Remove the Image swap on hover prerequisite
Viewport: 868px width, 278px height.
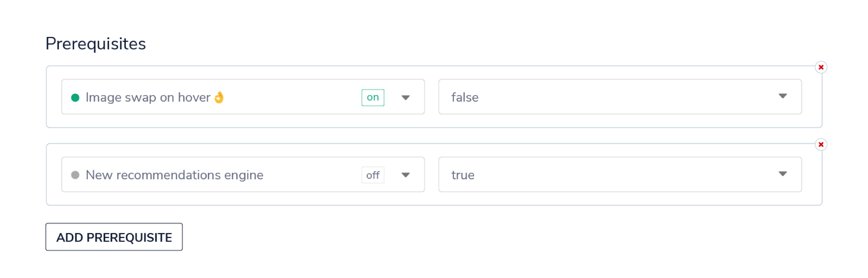tap(821, 67)
